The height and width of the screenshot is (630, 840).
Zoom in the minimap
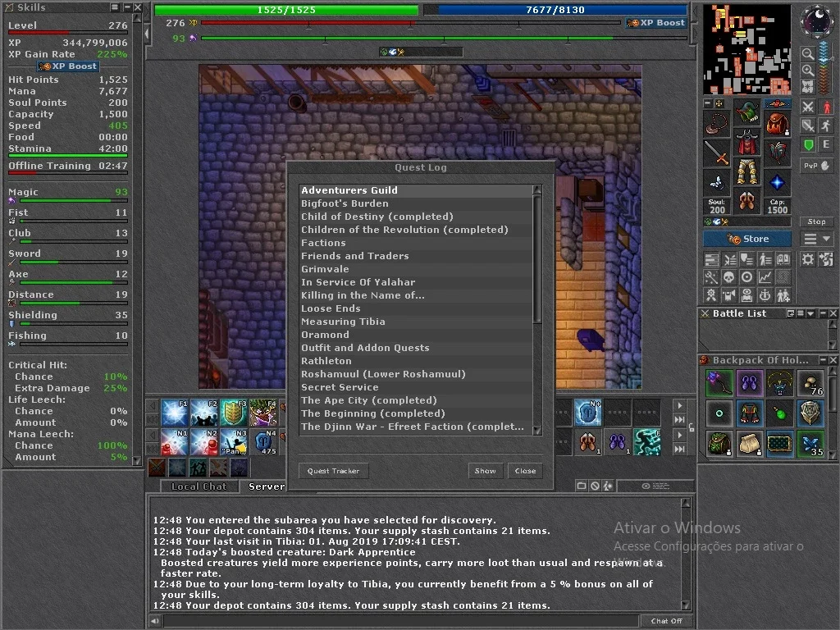(808, 71)
